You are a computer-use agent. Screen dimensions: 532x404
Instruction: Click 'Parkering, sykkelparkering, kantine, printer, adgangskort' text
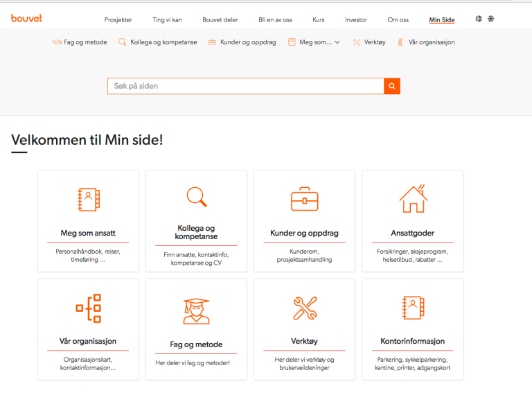[x=413, y=364]
